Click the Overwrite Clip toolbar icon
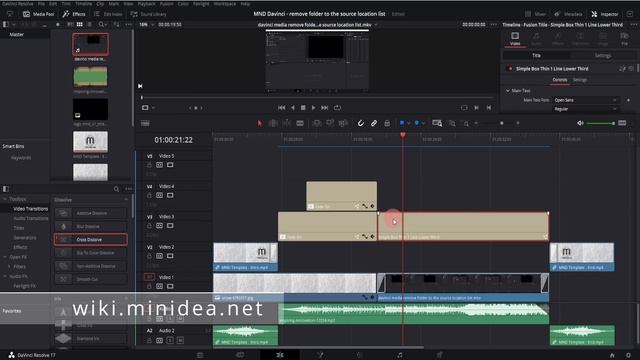Image resolution: width=640 pixels, height=360 pixels. [330, 123]
